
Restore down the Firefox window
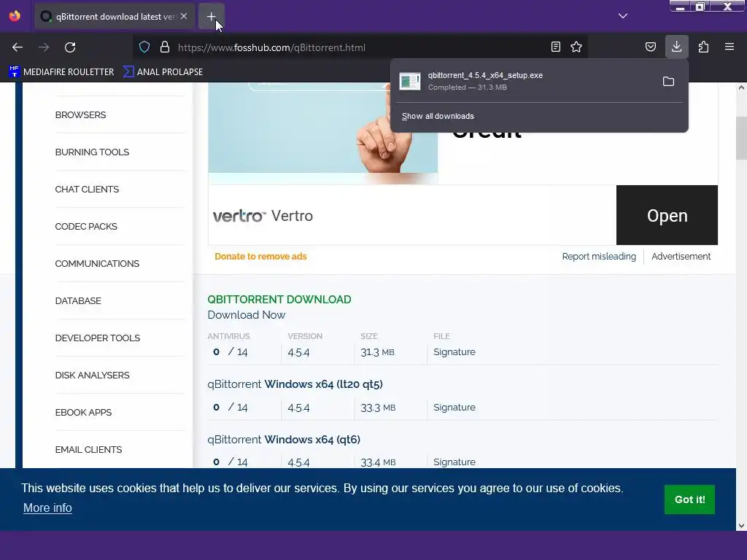(700, 6)
